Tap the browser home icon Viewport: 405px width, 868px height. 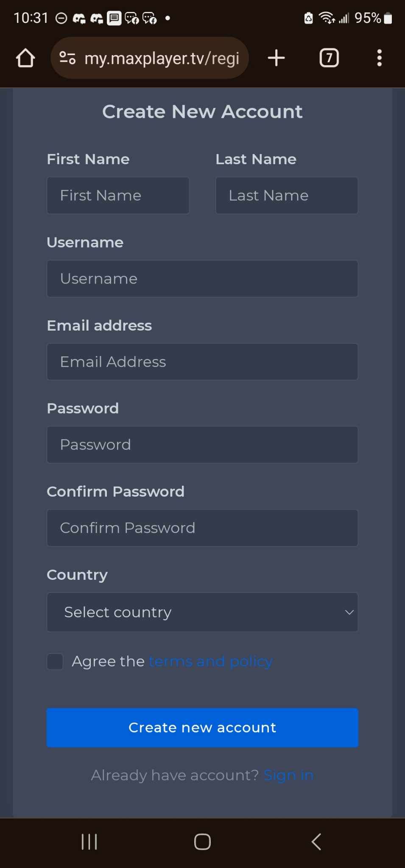point(25,58)
